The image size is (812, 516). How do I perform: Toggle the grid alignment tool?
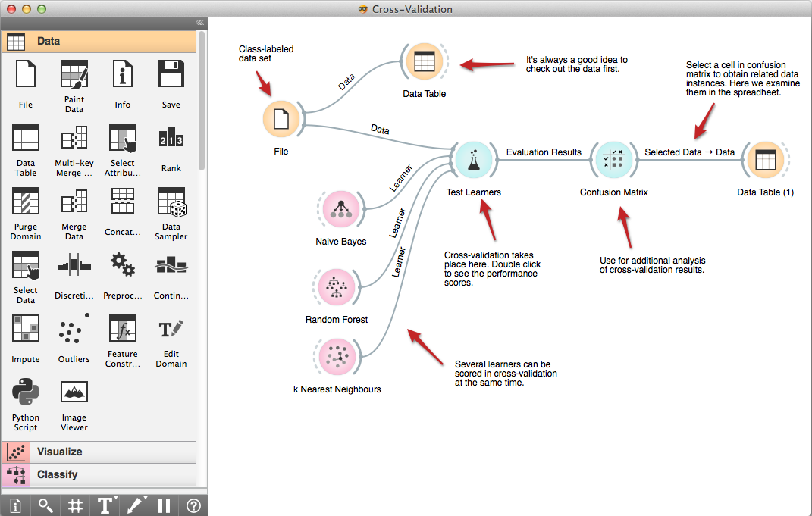(74, 505)
